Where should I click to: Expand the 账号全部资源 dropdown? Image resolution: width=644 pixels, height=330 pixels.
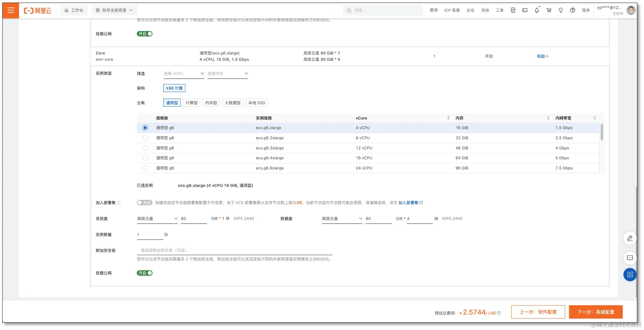pyautogui.click(x=114, y=10)
